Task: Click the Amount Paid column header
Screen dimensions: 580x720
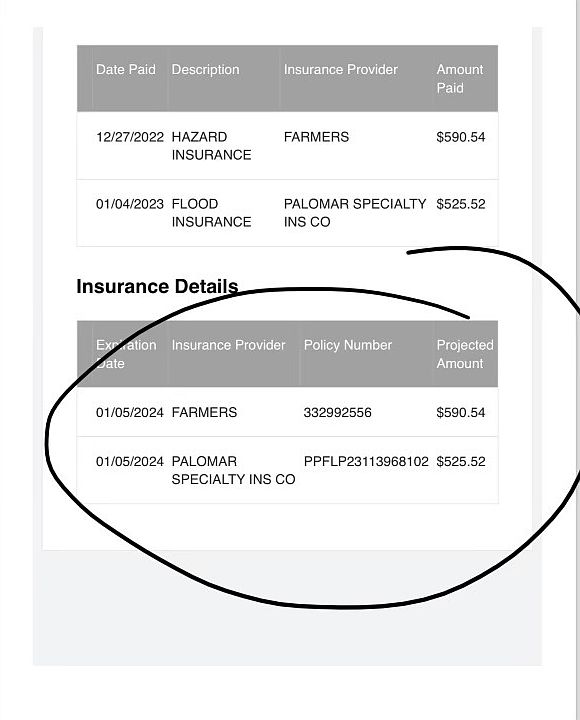Action: tap(460, 79)
